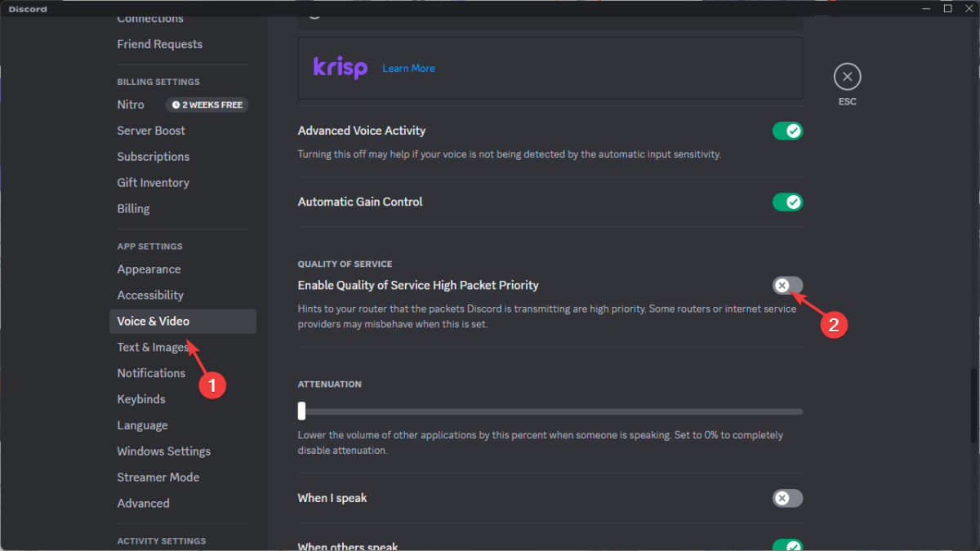The width and height of the screenshot is (980, 551).
Task: Select the Voice & Video section
Action: tap(152, 321)
